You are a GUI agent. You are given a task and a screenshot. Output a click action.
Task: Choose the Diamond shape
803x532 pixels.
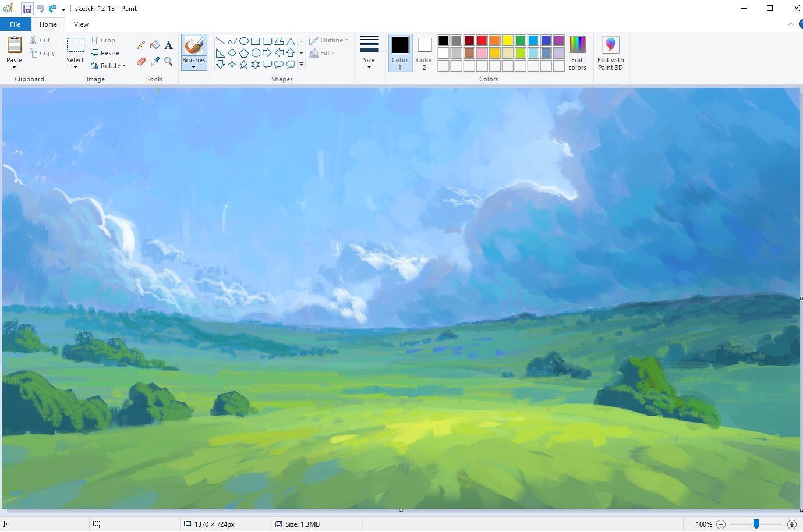click(x=232, y=53)
